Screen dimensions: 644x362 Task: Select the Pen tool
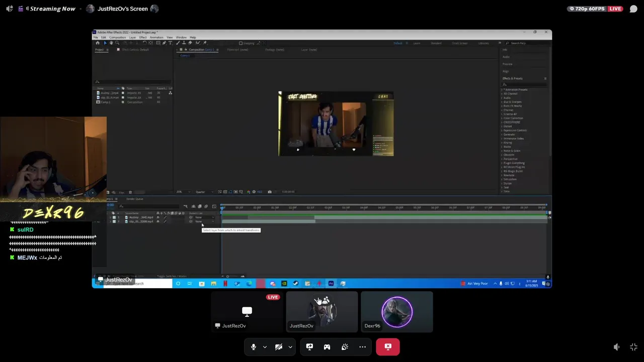pos(164,43)
